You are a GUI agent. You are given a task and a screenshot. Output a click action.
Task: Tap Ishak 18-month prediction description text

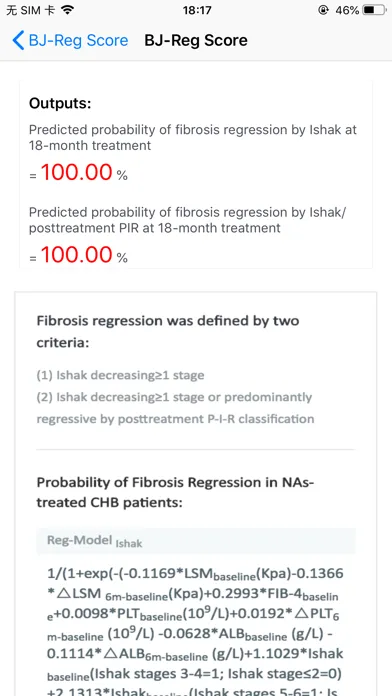pos(193,138)
